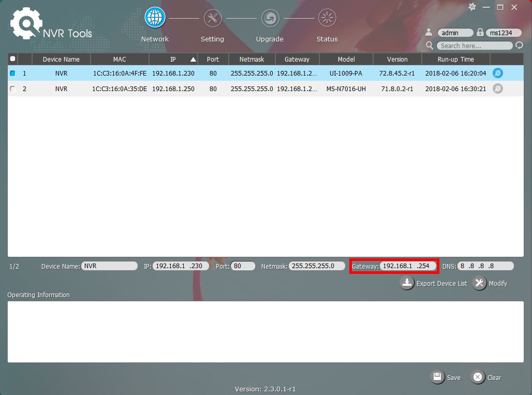The image size is (532, 395).
Task: Click the user icon next to the admin field
Action: (428, 32)
